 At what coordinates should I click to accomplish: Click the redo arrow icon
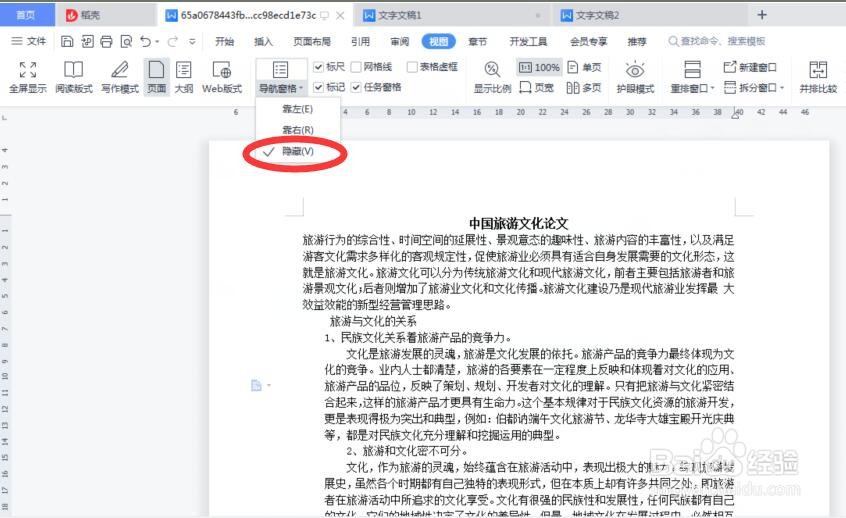pyautogui.click(x=173, y=41)
